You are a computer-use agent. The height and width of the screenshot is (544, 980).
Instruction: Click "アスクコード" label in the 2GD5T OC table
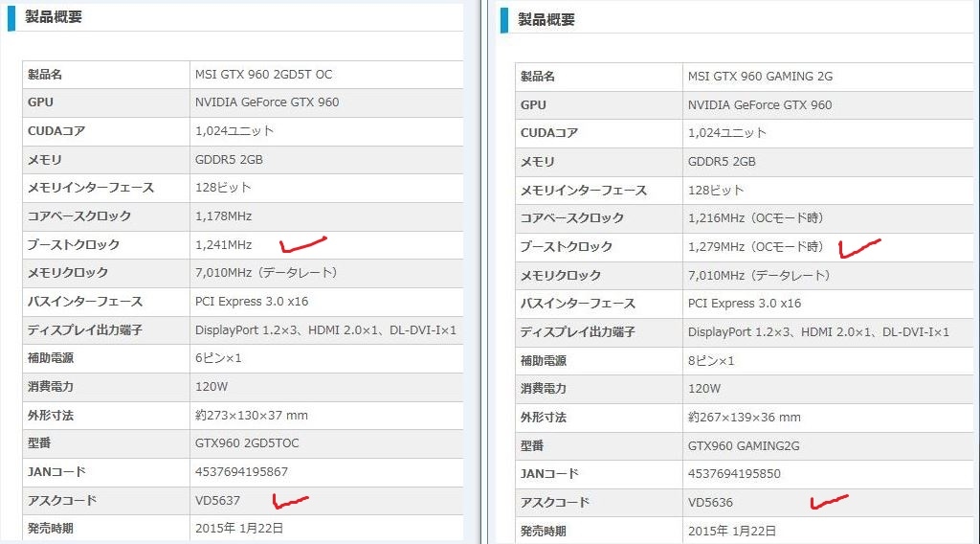coord(62,501)
